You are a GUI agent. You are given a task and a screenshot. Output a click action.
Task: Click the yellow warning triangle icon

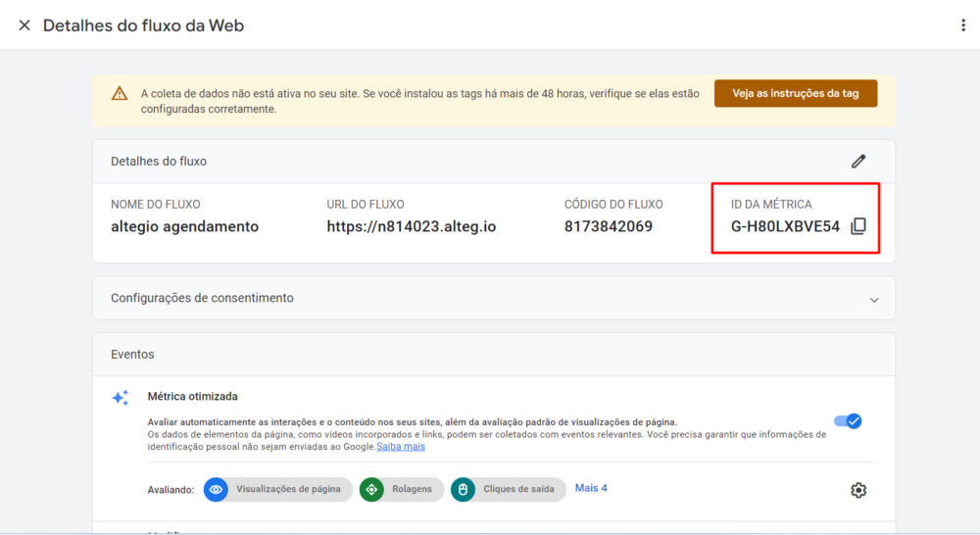pos(120,94)
